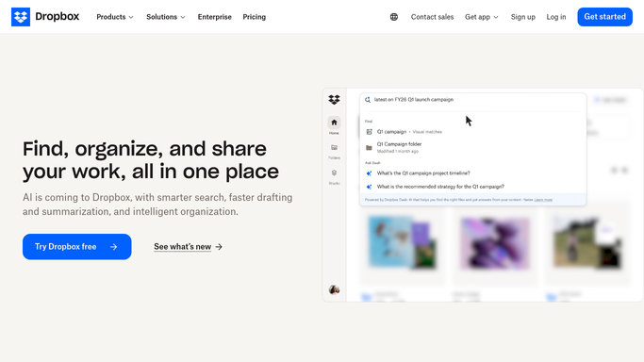Click the Get started button
Image resolution: width=644 pixels, height=362 pixels.
tap(604, 17)
